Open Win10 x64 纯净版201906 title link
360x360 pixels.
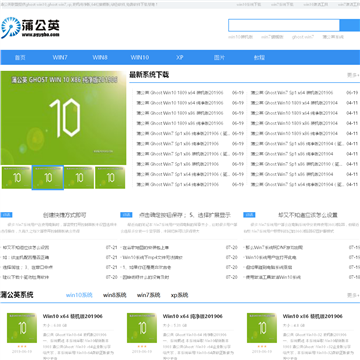click(192, 316)
